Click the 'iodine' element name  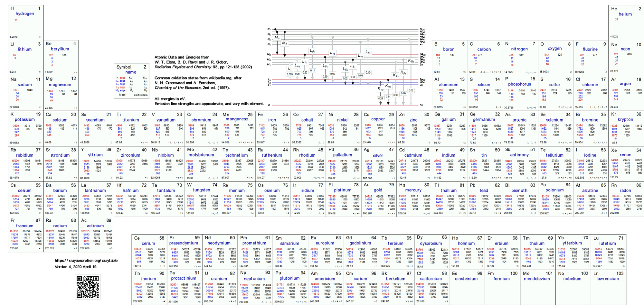[x=590, y=155]
